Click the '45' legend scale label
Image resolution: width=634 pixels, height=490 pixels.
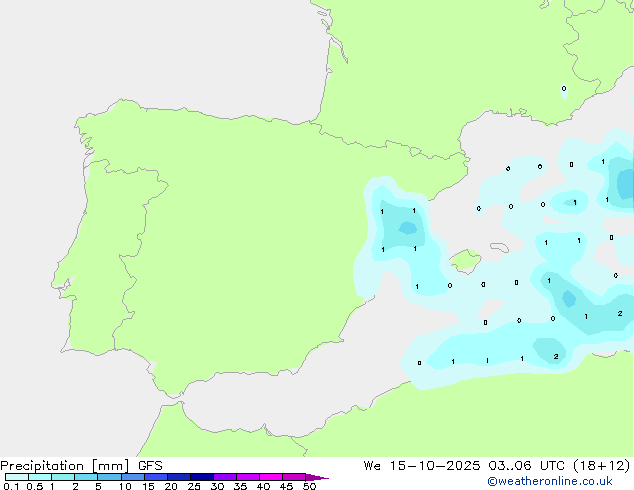click(x=286, y=486)
